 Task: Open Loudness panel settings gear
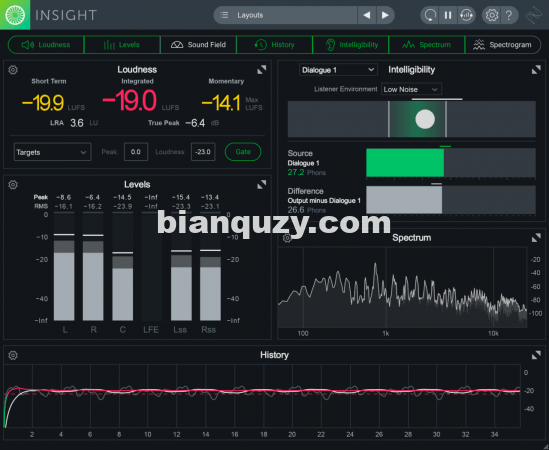click(x=13, y=70)
